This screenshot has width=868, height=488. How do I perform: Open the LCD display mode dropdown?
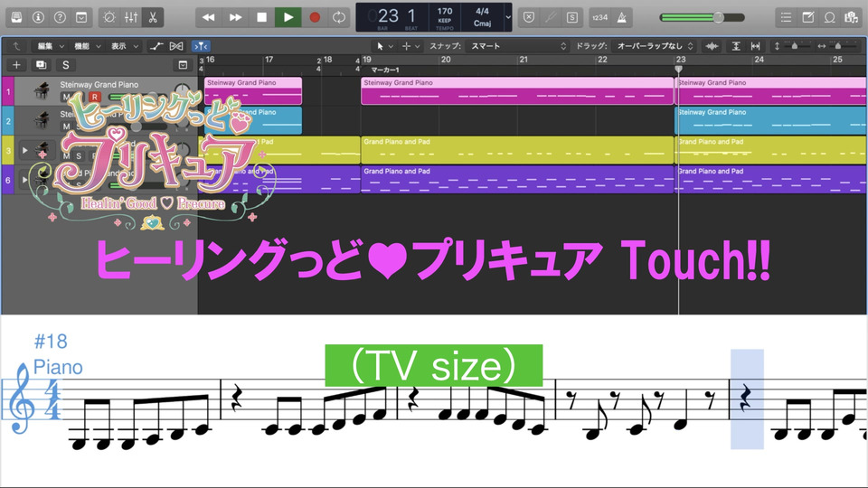coord(507,18)
